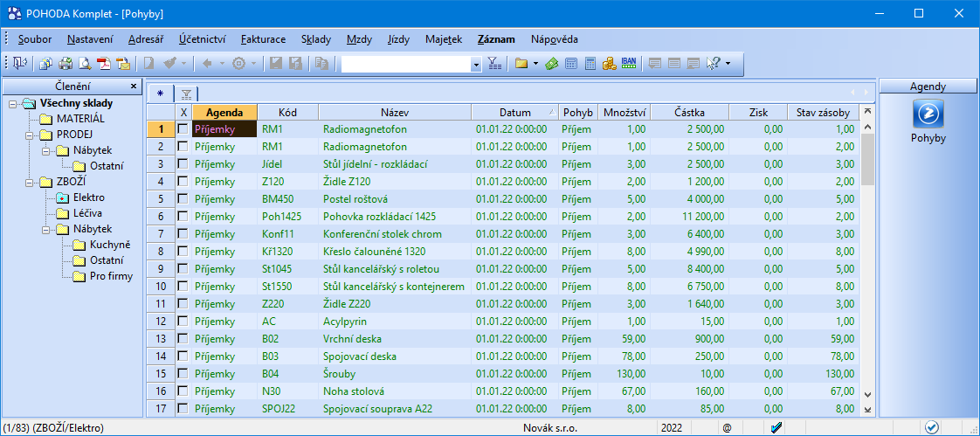Click the vertical scrollbar thumb

(x=867, y=159)
